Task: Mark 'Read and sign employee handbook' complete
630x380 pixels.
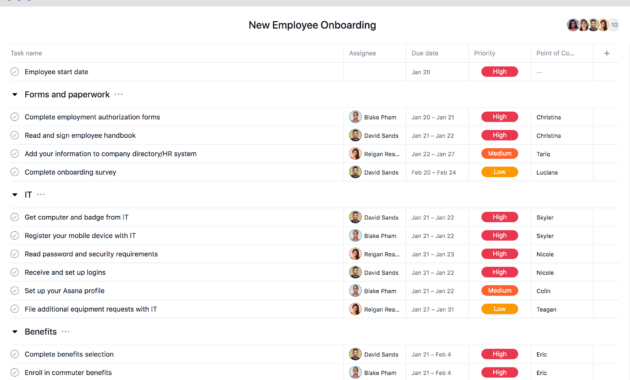Action: coord(14,135)
